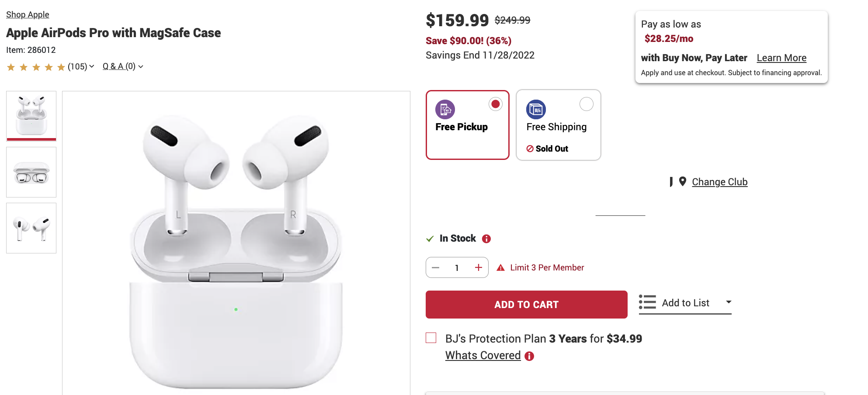The height and width of the screenshot is (395, 868).
Task: Expand the Q & A dropdown
Action: pyautogui.click(x=140, y=66)
